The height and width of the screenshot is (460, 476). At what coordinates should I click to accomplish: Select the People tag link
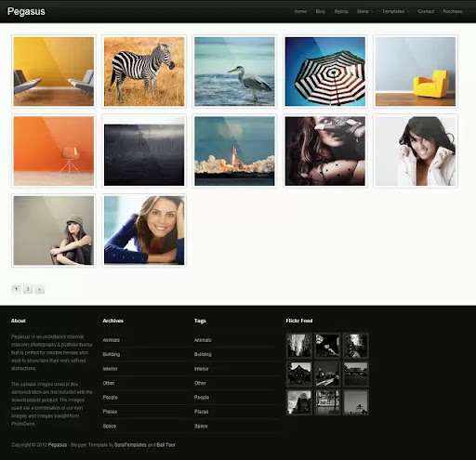[x=202, y=397]
